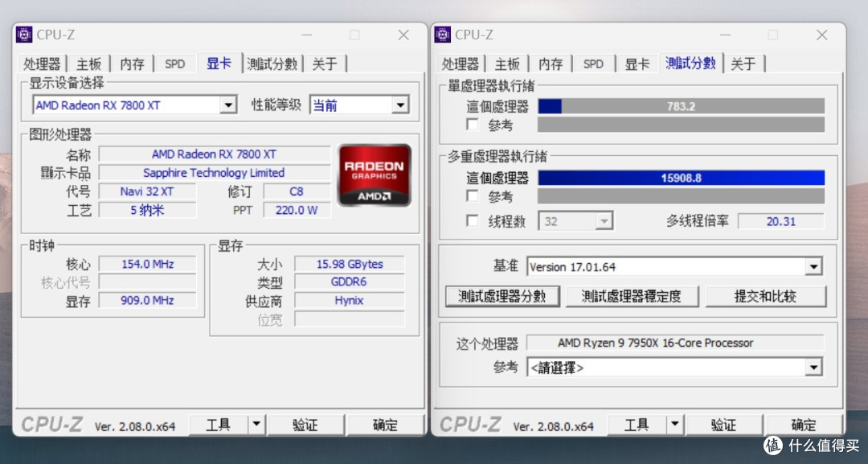Click GPU name field AMD Radeon RX 7800 XT
The height and width of the screenshot is (464, 868).
click(215, 154)
